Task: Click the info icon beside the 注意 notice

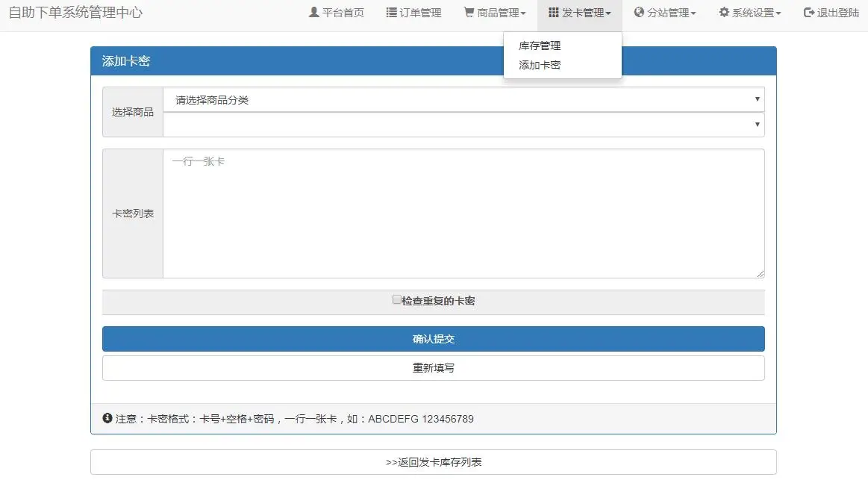Action: [107, 418]
